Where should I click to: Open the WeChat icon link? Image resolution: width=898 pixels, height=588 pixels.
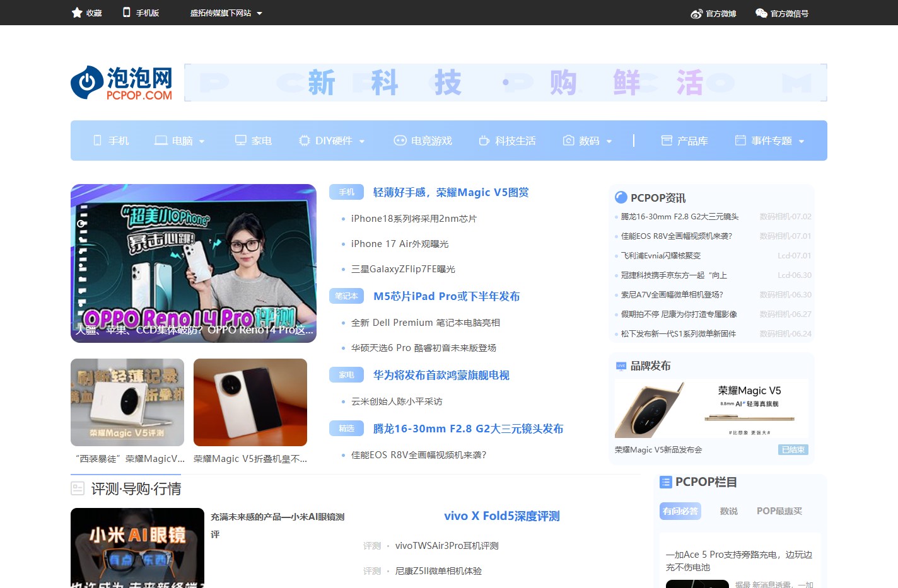click(761, 13)
